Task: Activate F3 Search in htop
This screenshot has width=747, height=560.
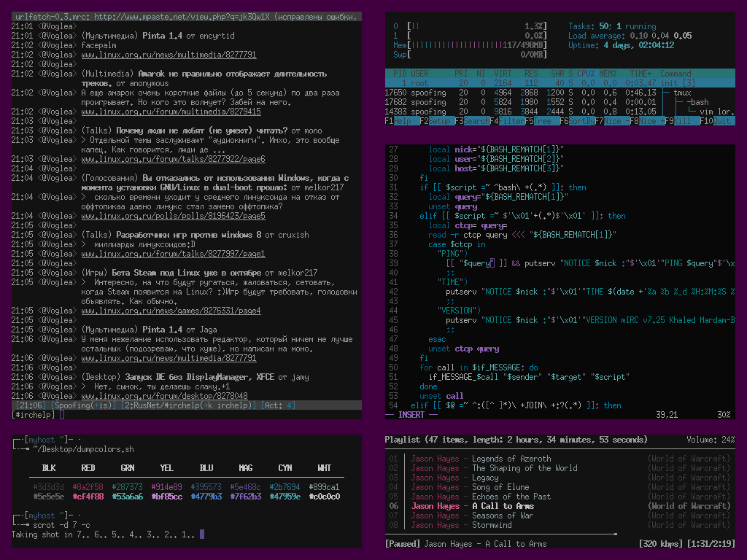Action: [472, 121]
